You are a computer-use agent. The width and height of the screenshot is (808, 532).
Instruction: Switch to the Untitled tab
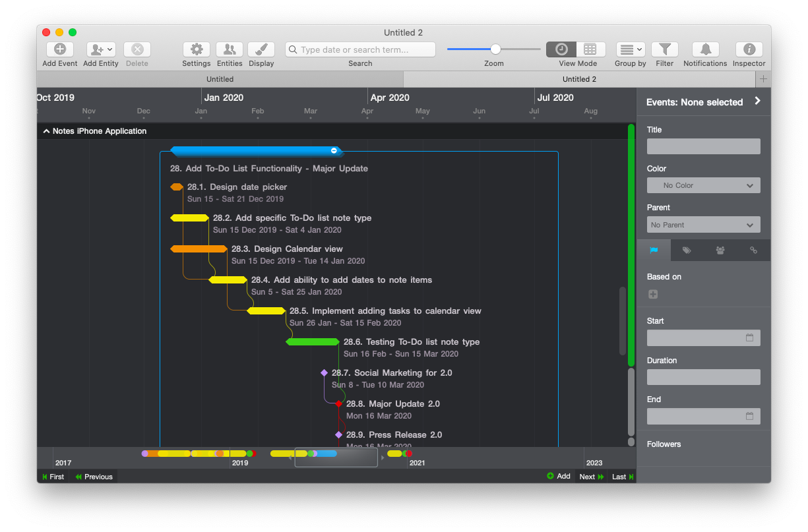tap(220, 79)
